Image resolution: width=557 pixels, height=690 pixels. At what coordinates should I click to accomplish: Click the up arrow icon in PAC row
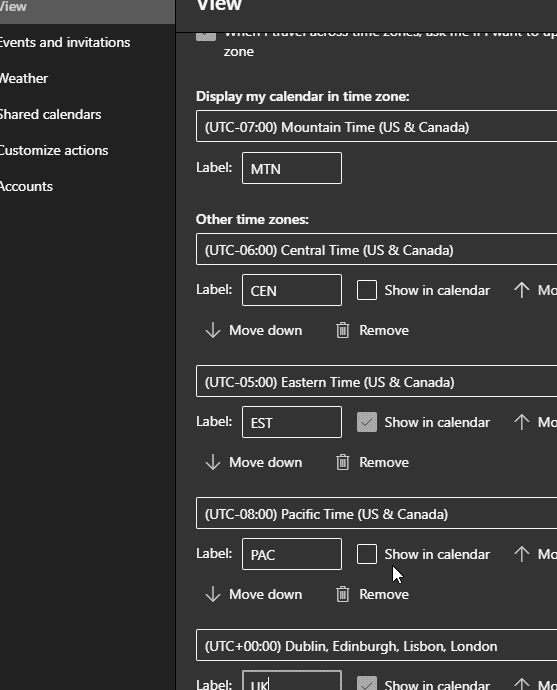point(522,554)
